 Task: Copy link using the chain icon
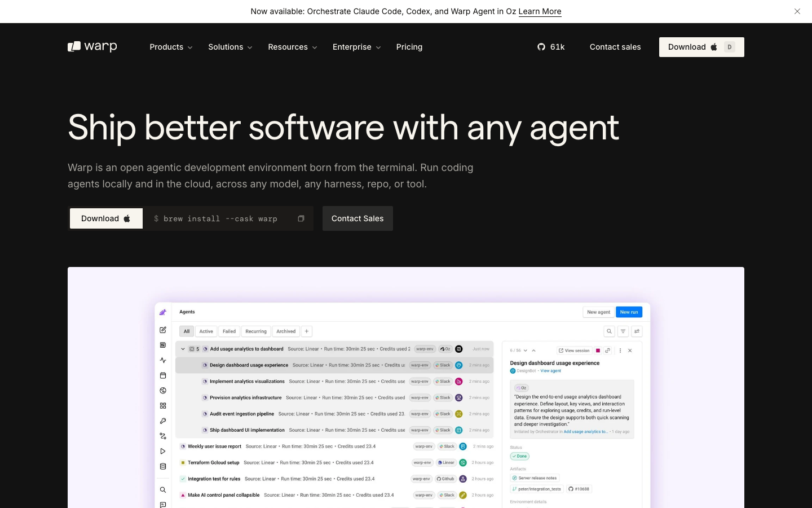pos(608,351)
